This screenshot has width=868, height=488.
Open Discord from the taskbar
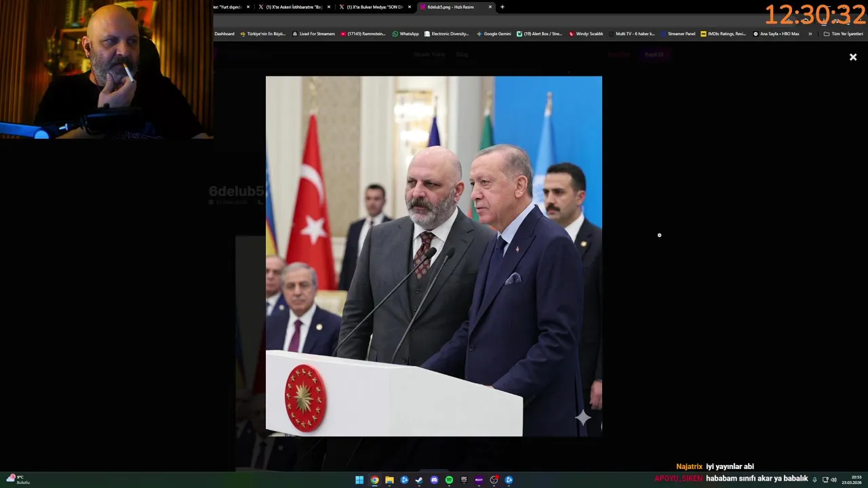[434, 480]
